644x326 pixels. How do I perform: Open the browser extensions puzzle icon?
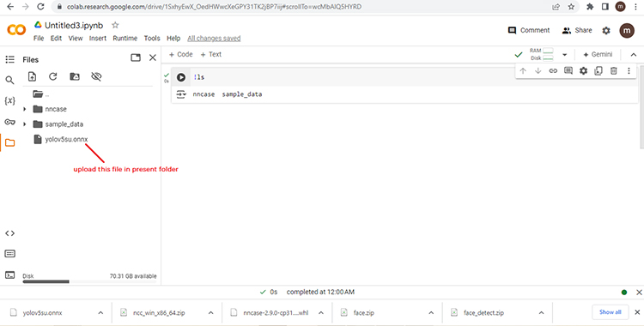(590, 7)
